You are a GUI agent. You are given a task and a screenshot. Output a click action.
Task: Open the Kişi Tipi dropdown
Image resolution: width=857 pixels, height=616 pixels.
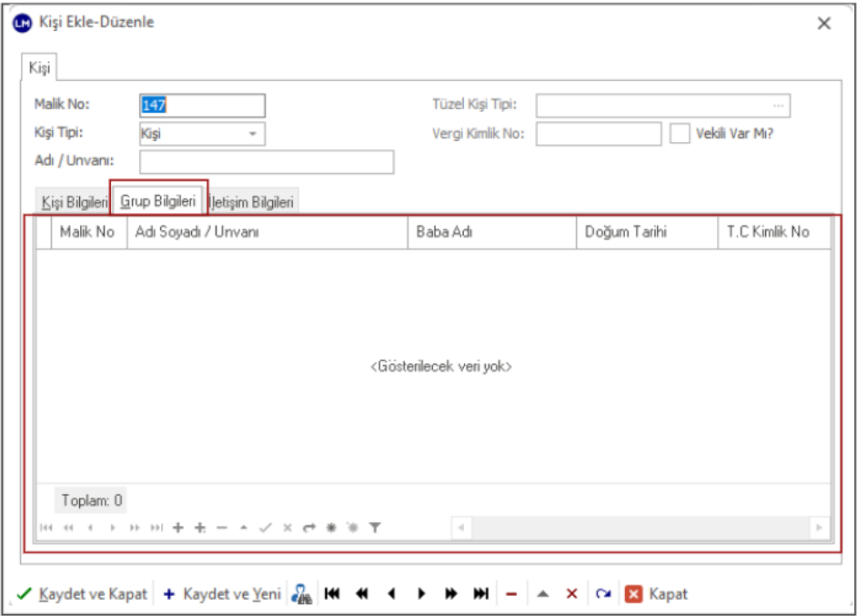(252, 134)
